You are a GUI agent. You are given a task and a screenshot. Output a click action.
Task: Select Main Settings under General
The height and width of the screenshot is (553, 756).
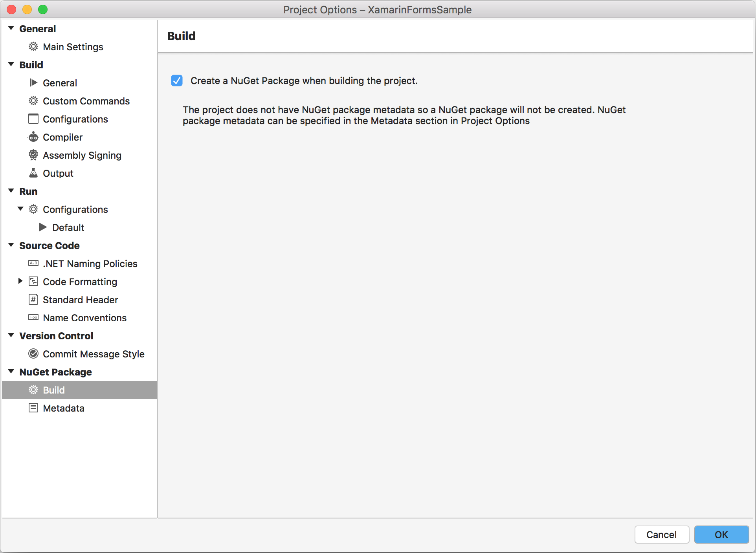(x=73, y=47)
